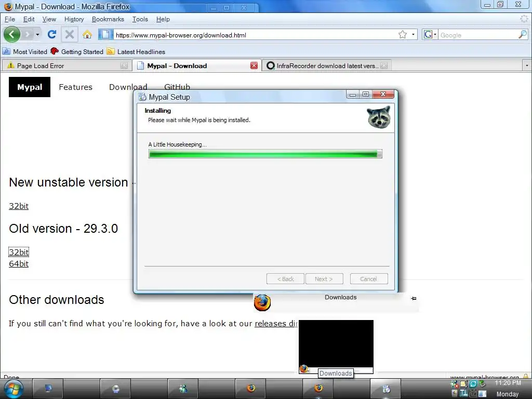Open the URL bar history dropdown
Viewport: 532px width, 399px height.
coord(413,35)
